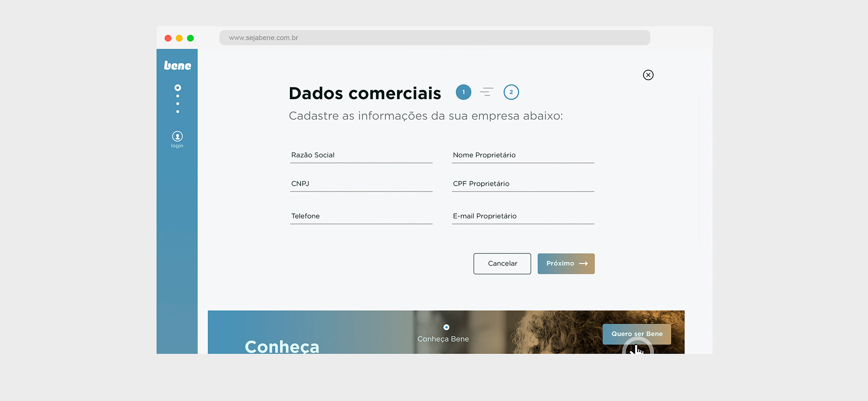Click the login label in sidebar
The image size is (868, 401).
(177, 146)
